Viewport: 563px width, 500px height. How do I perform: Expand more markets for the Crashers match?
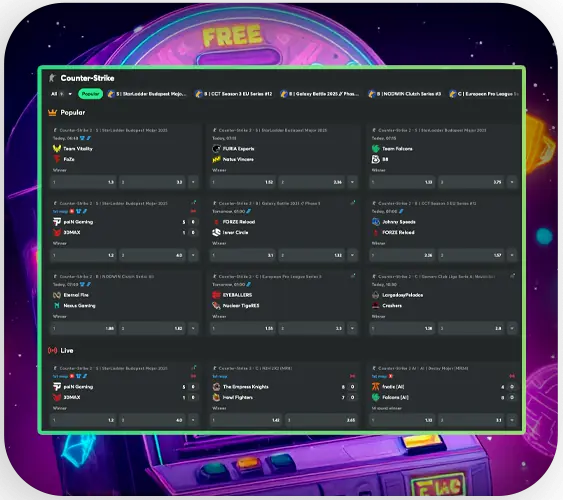[x=512, y=328]
